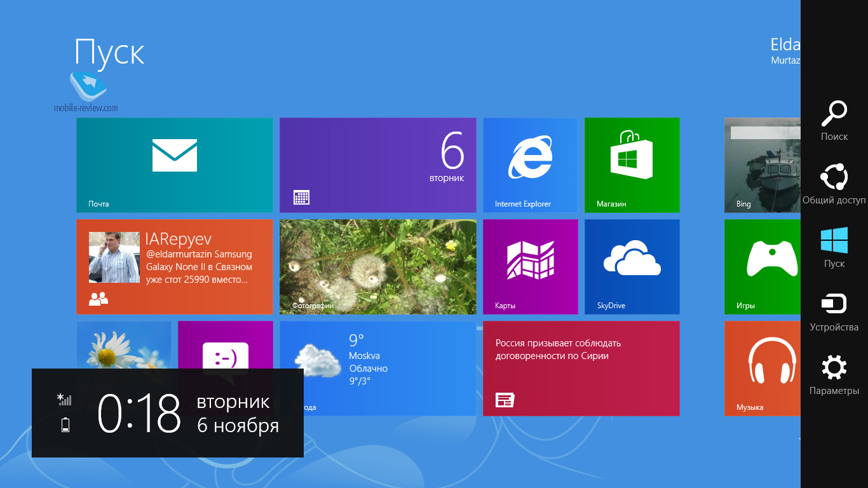The image size is (868, 488).
Task: Open the Games tile (Игры)
Action: [x=763, y=267]
